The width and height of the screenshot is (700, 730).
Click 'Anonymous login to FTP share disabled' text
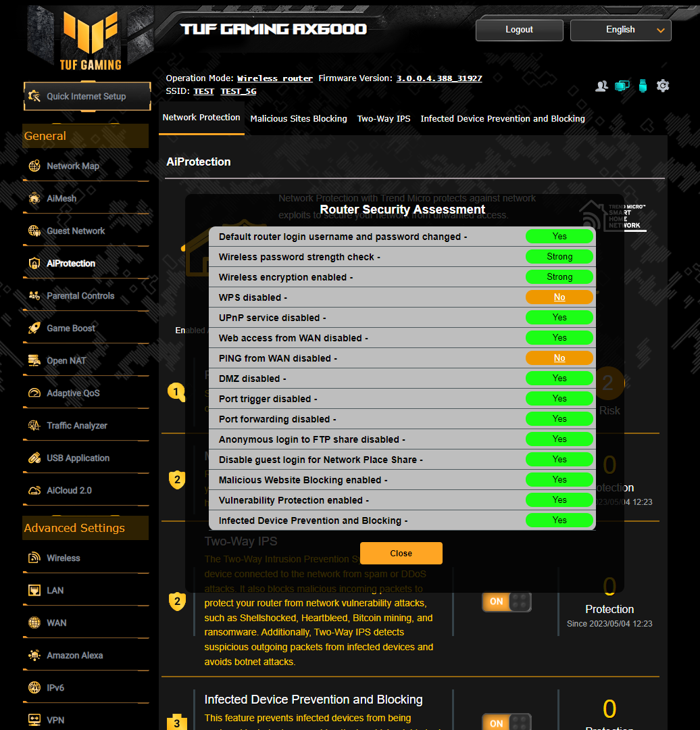[x=312, y=439]
